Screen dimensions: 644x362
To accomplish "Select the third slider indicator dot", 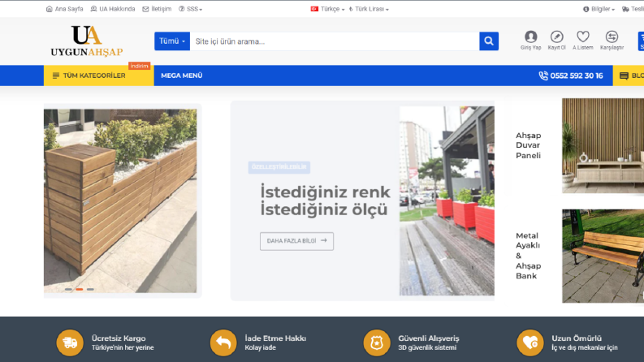I will coord(90,289).
